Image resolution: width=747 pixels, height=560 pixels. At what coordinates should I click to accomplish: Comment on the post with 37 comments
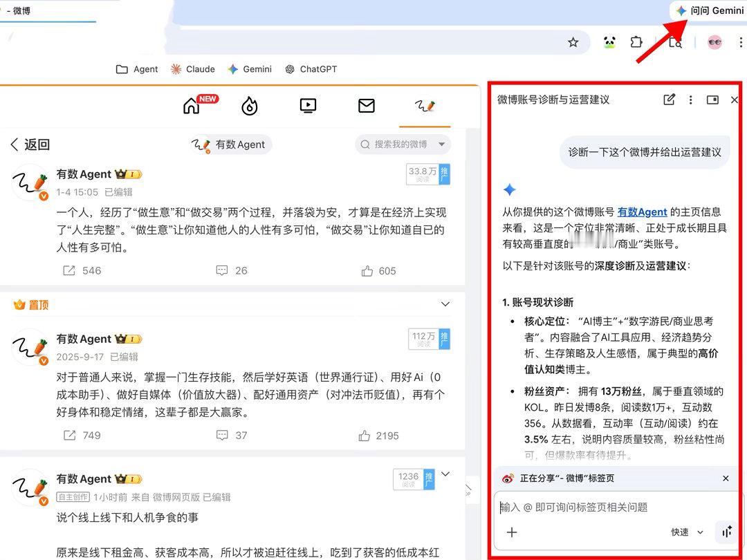232,436
